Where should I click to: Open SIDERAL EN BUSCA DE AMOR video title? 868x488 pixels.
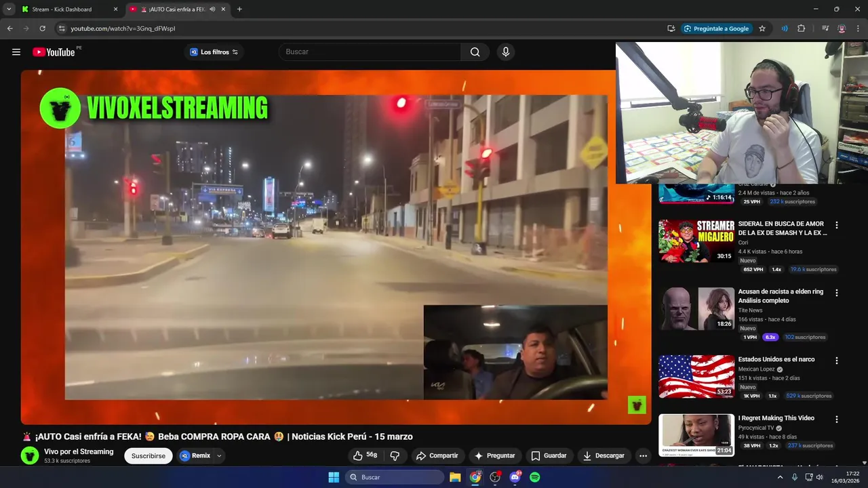pos(783,228)
